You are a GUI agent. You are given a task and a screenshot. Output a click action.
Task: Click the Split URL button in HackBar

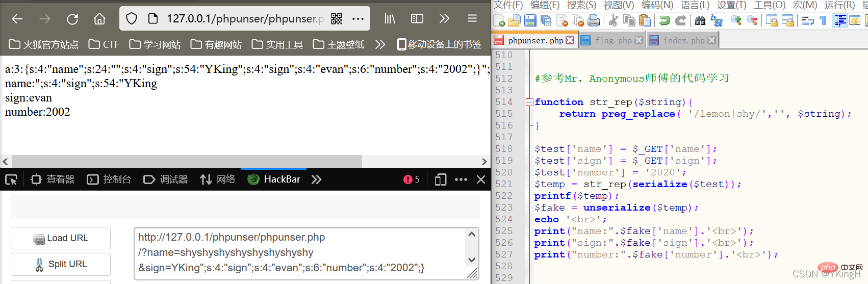(x=61, y=264)
